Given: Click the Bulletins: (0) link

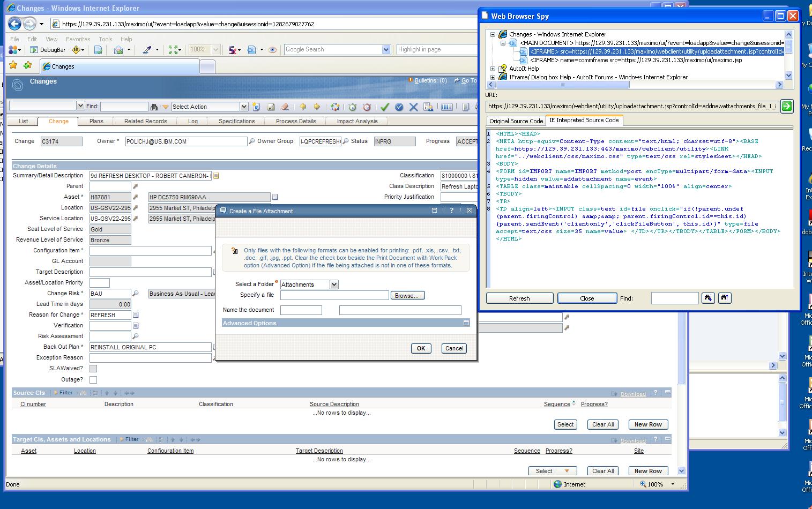Looking at the screenshot, I should point(431,81).
